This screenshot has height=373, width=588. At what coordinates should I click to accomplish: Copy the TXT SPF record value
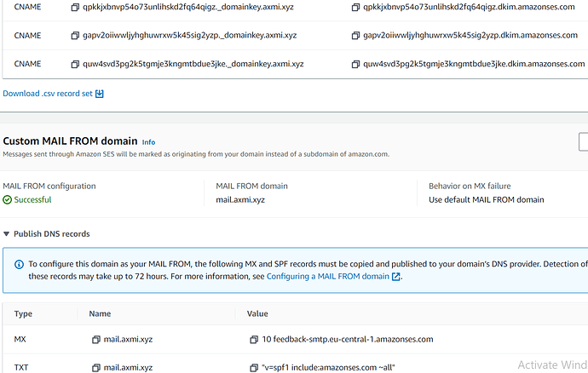(255, 368)
